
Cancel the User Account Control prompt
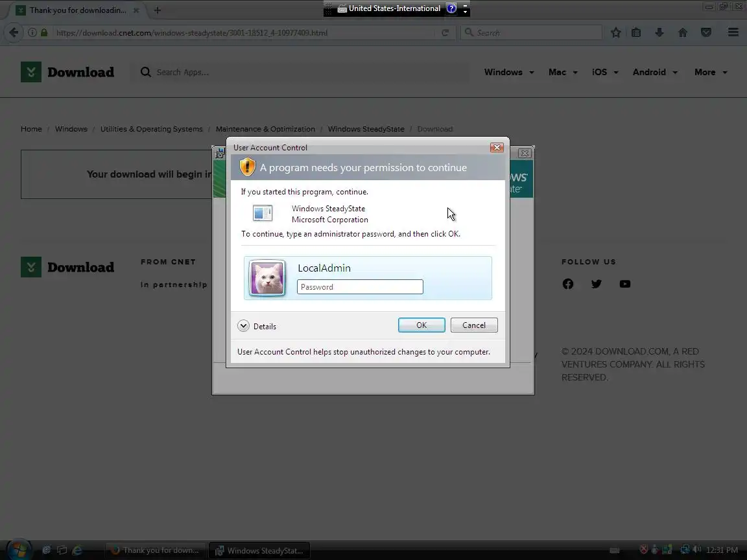click(x=474, y=325)
